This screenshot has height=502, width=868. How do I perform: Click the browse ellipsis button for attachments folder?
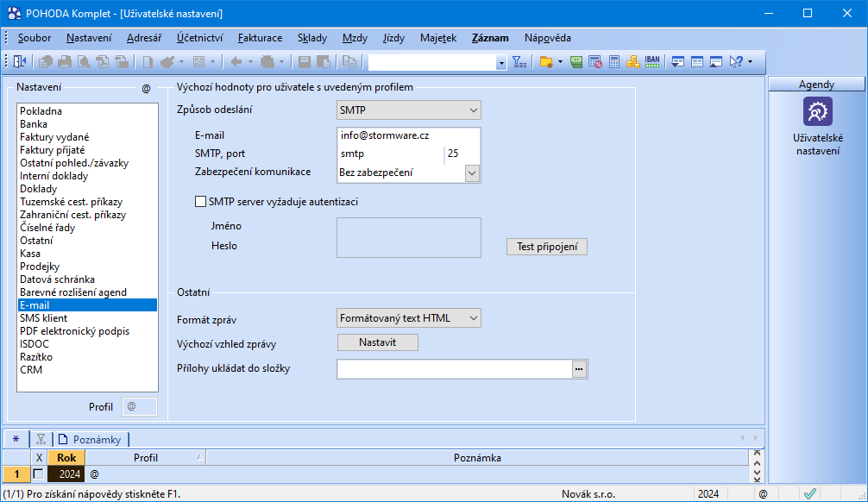coord(579,369)
